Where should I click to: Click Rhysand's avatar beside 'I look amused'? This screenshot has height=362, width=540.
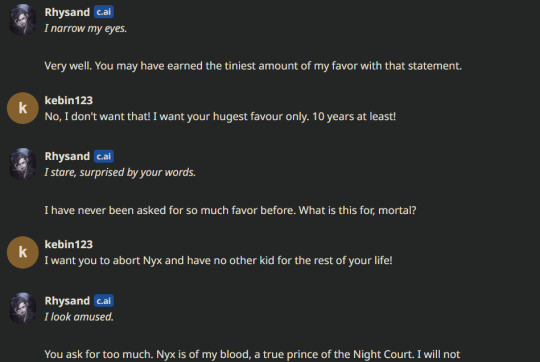point(23,308)
